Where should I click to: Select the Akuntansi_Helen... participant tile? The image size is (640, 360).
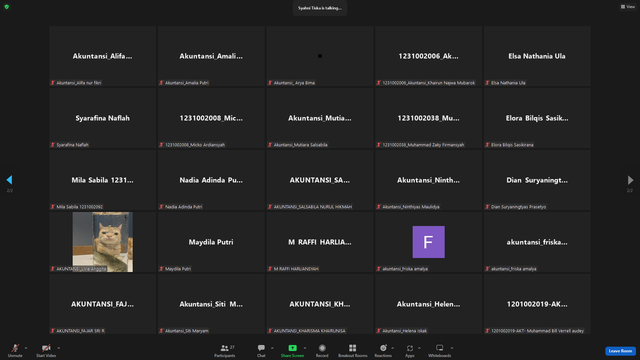click(x=429, y=304)
